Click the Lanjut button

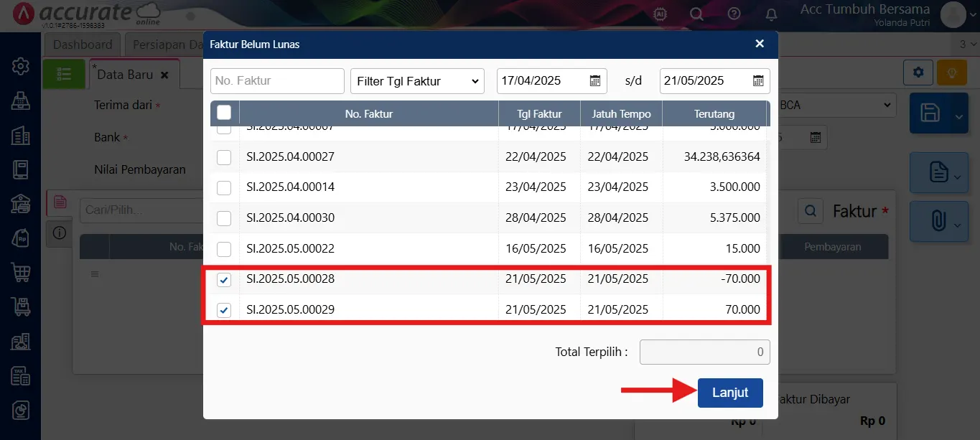coord(730,393)
